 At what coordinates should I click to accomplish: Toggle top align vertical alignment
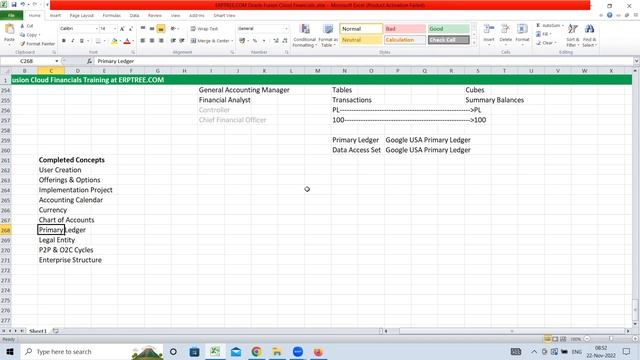(x=143, y=29)
